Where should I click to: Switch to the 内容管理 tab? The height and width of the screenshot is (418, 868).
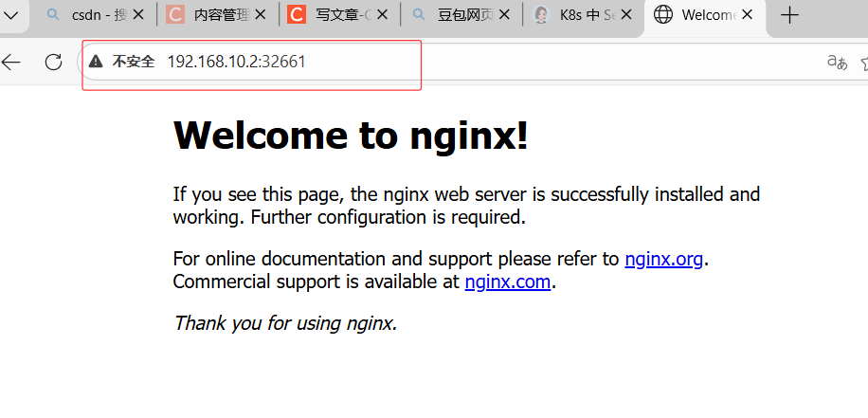click(x=217, y=15)
